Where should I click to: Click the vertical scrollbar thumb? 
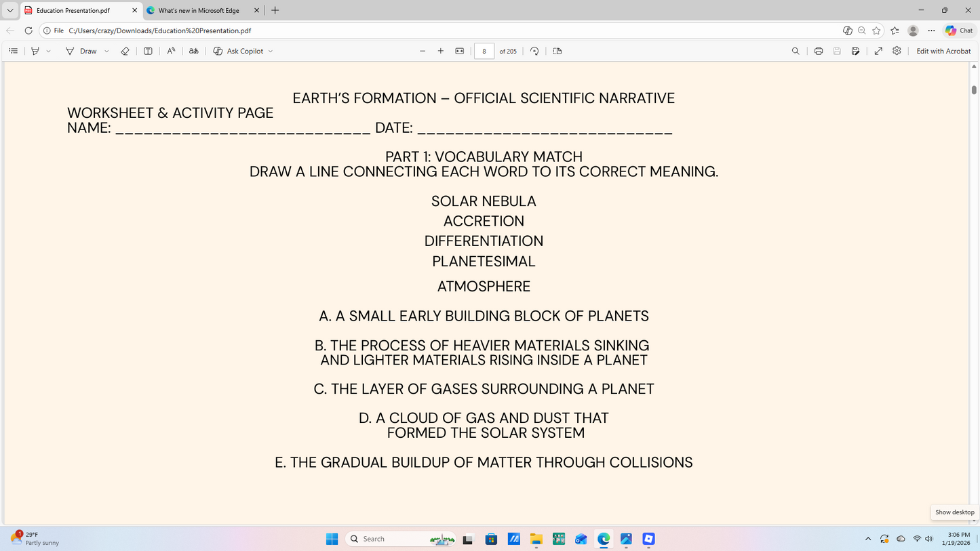coord(975,89)
